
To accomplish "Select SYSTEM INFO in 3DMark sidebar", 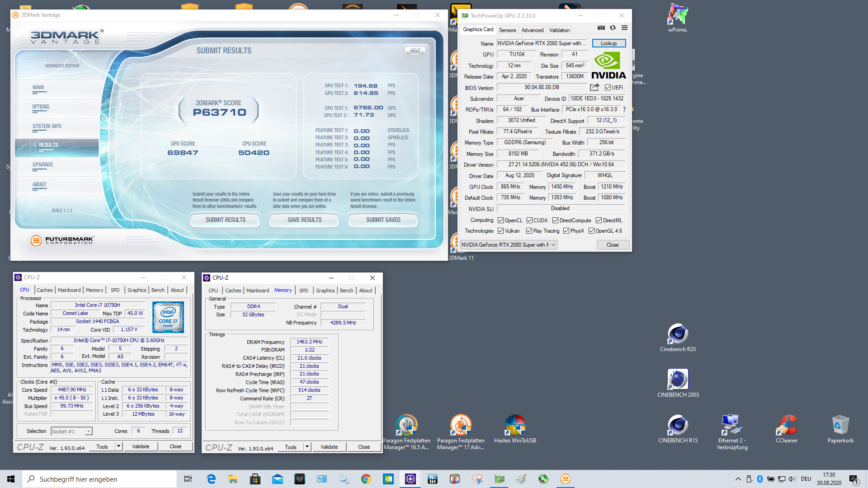I will click(x=47, y=127).
